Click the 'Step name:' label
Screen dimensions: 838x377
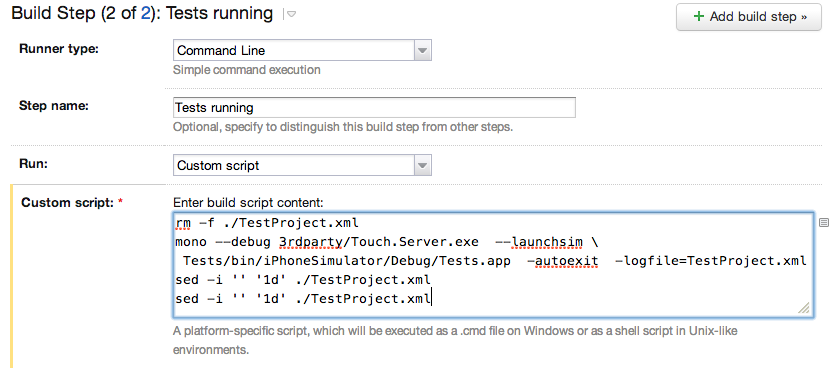pyautogui.click(x=53, y=105)
